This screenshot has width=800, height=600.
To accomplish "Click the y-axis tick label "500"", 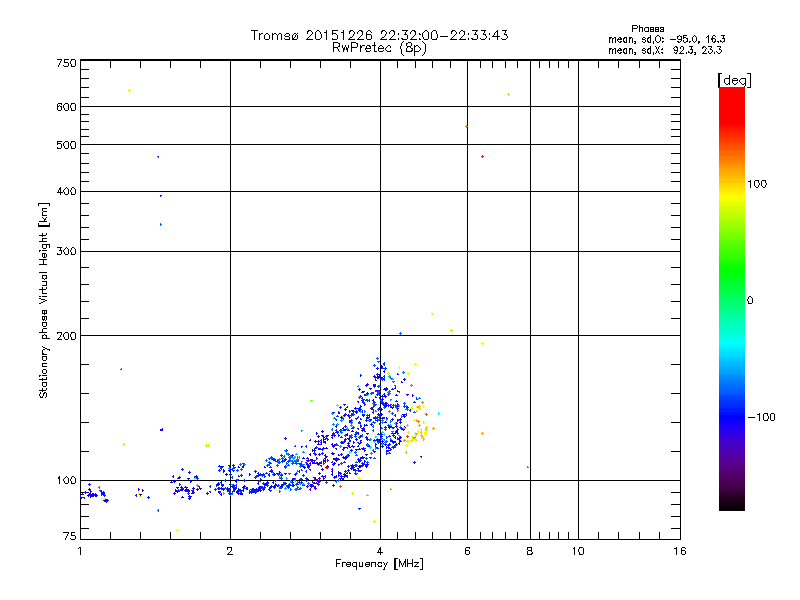I will click(67, 145).
